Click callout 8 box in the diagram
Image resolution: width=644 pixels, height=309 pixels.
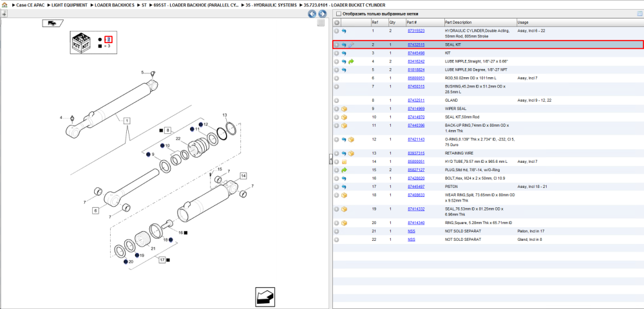167,131
